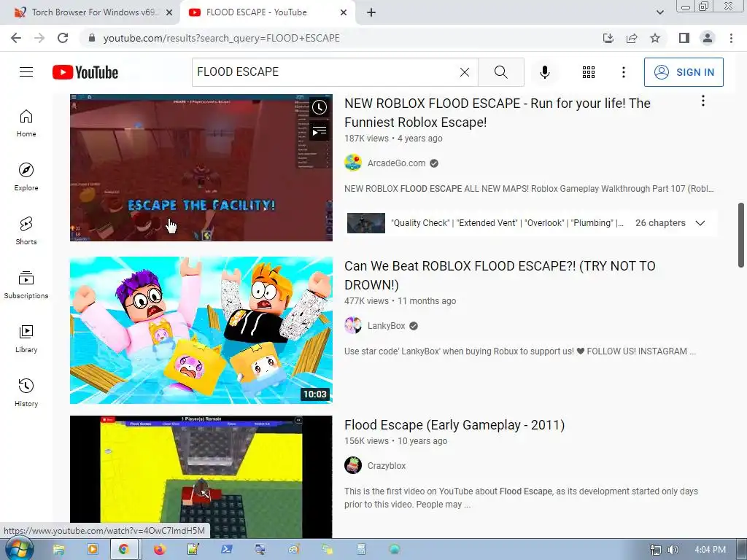Viewport: 747px width, 560px height.
Task: Open the ArcadeGo.com channel name link
Action: pos(396,163)
